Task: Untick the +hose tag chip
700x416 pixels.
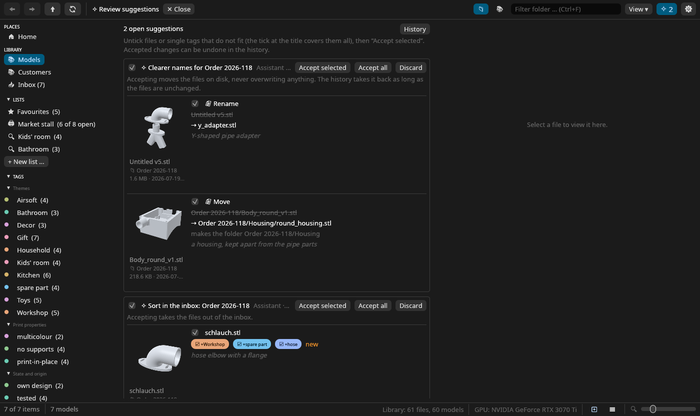Action: (x=288, y=344)
